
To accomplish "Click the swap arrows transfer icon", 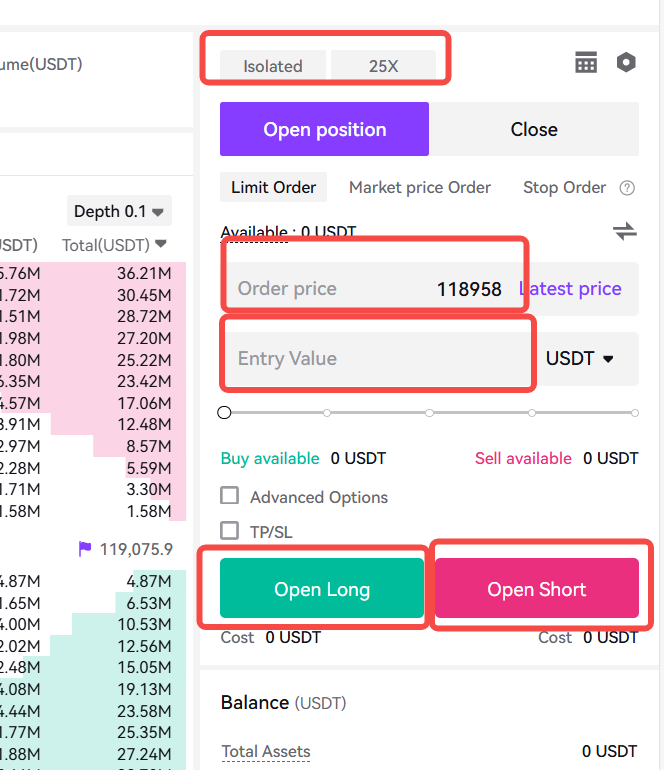I will click(x=625, y=231).
